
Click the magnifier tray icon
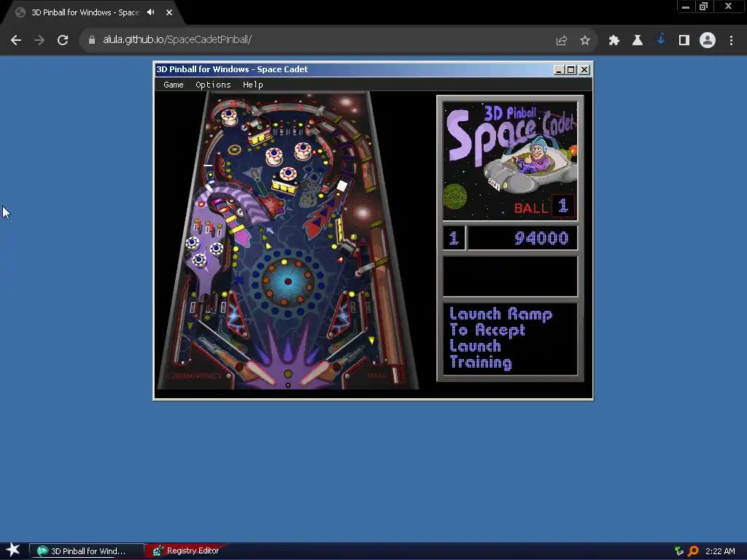[x=693, y=551]
